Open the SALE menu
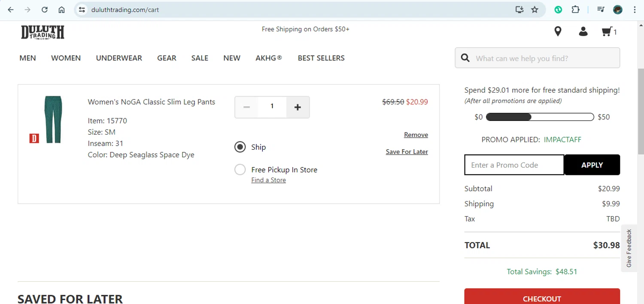Screen dimensions: 644x304 tap(200, 58)
